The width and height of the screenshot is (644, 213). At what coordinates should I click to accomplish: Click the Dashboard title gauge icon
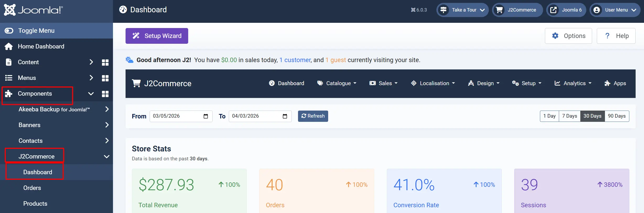click(123, 10)
